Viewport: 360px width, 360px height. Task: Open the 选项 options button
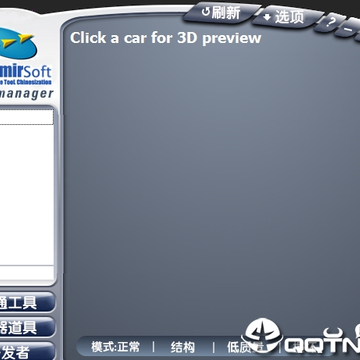click(289, 17)
